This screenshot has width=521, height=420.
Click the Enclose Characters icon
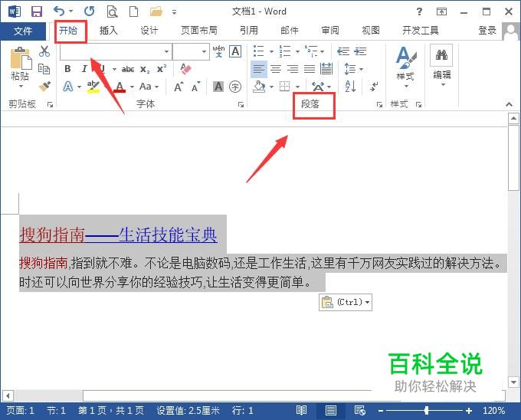(235, 87)
